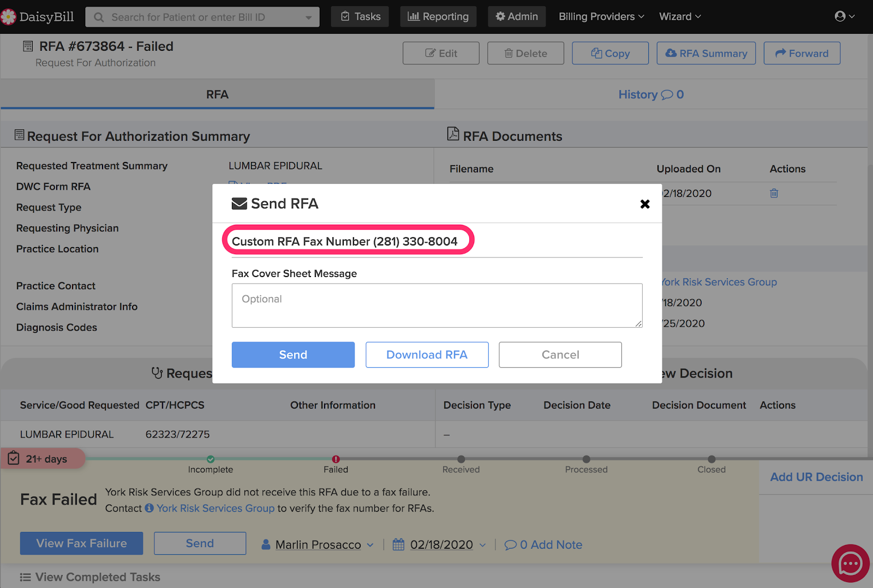
Task: Click the Delete RFA button
Action: click(525, 53)
